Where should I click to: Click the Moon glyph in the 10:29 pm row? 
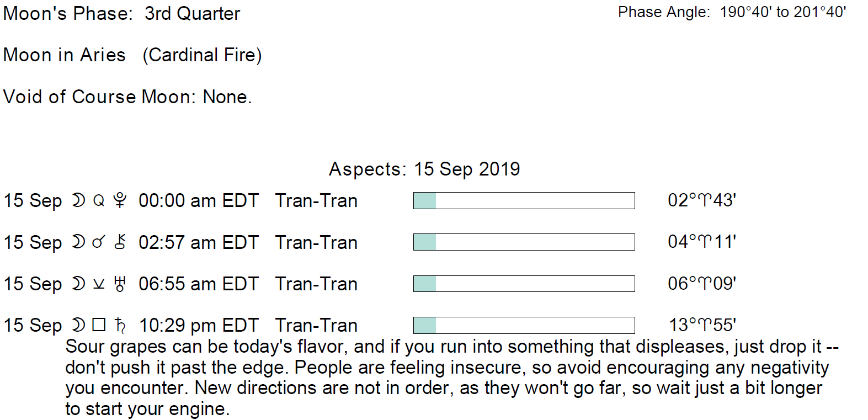(x=79, y=325)
